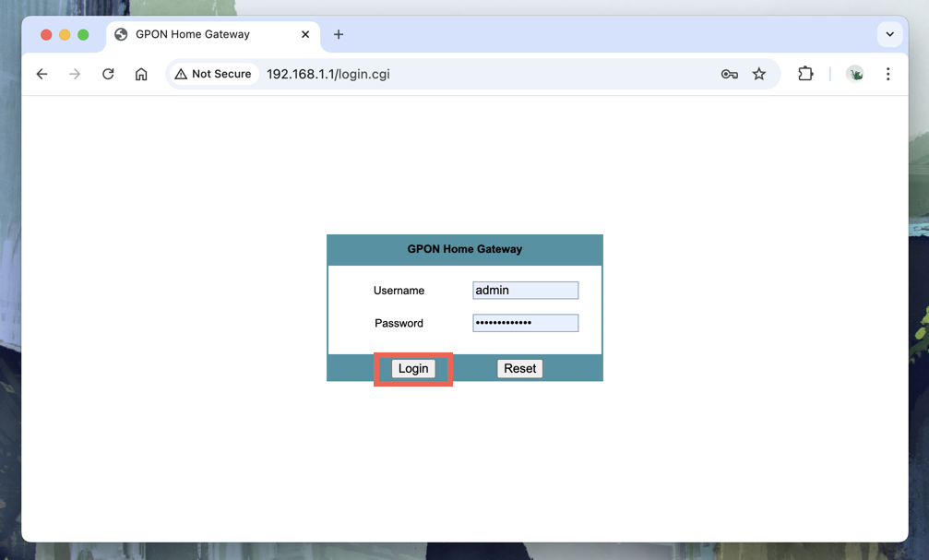Screen dimensions: 929x560
Task: Go back using the browser back arrow
Action: (42, 74)
